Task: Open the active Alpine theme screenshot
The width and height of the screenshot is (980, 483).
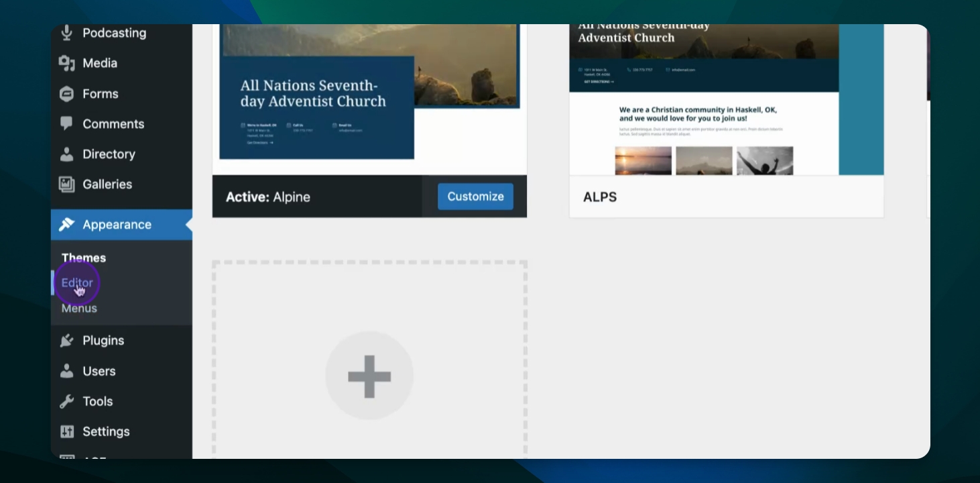Action: 369,100
